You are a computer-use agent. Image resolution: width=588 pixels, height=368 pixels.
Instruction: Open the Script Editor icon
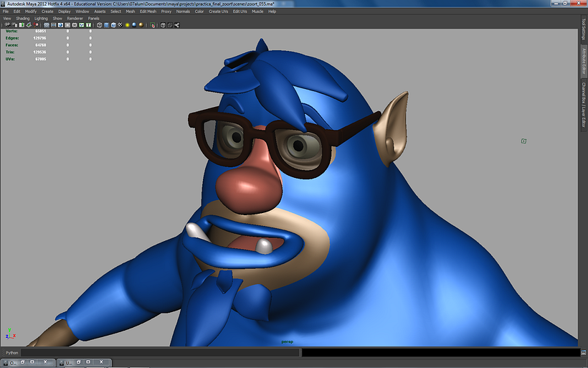584,353
